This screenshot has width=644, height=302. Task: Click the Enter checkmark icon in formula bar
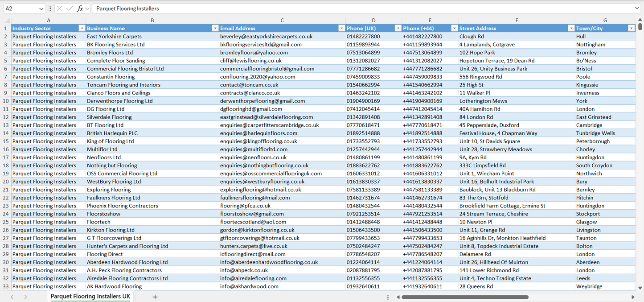tap(70, 8)
